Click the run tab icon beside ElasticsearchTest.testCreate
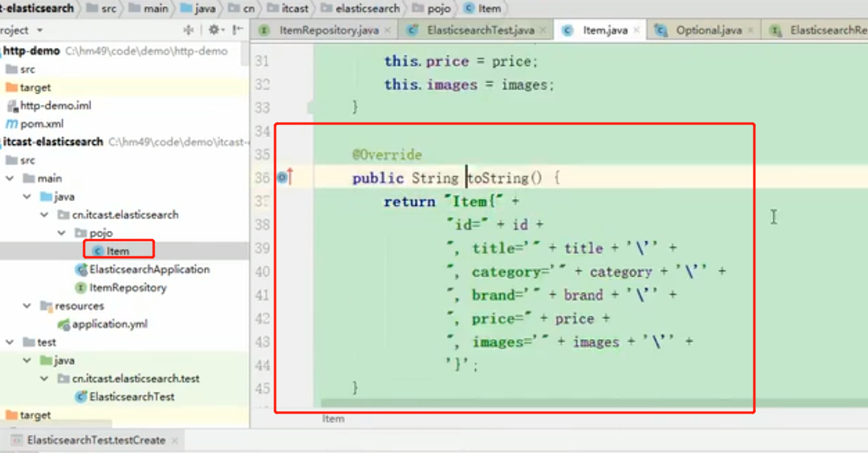The height and width of the screenshot is (453, 868). click(17, 440)
